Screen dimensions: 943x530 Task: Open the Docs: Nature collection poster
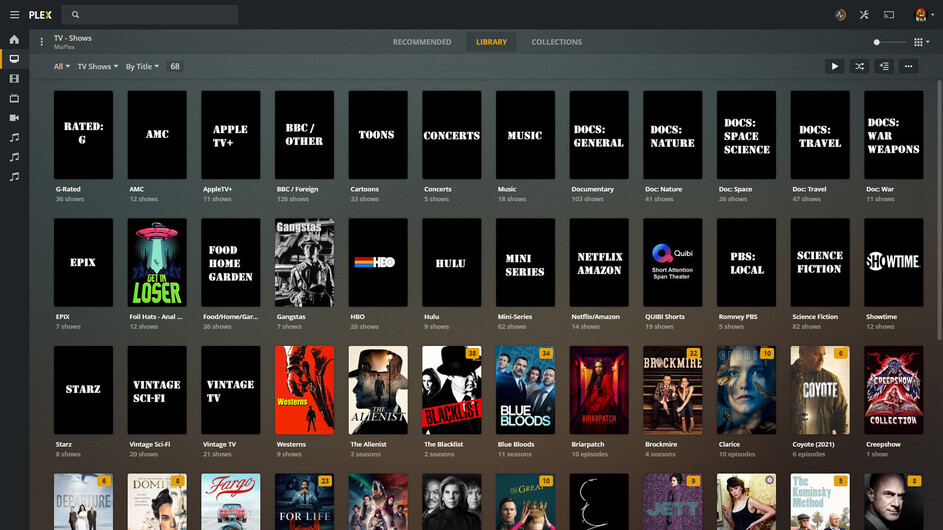pos(672,135)
